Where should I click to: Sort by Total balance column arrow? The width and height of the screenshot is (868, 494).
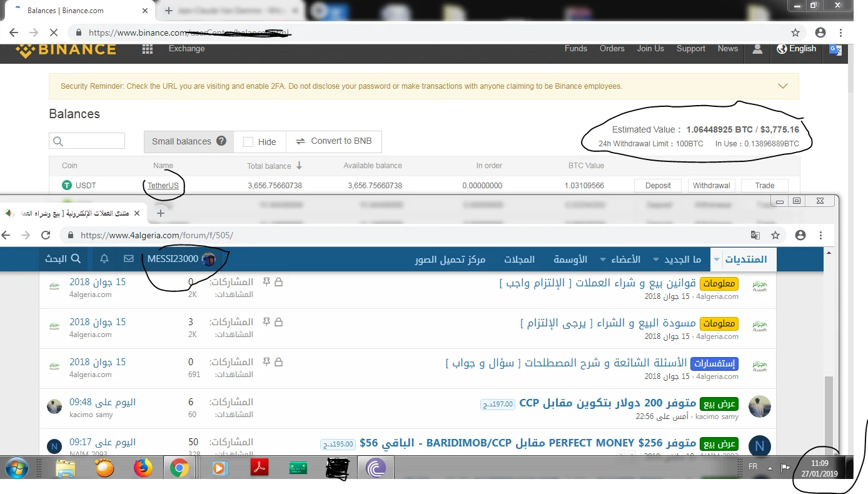coord(299,166)
